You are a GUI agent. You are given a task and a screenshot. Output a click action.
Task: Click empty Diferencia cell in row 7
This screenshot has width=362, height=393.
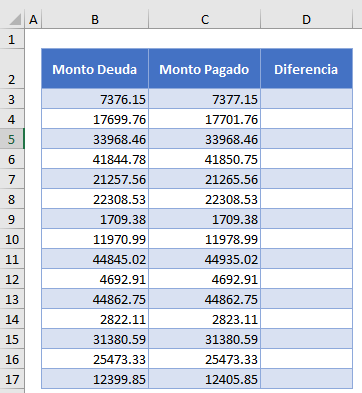point(306,179)
